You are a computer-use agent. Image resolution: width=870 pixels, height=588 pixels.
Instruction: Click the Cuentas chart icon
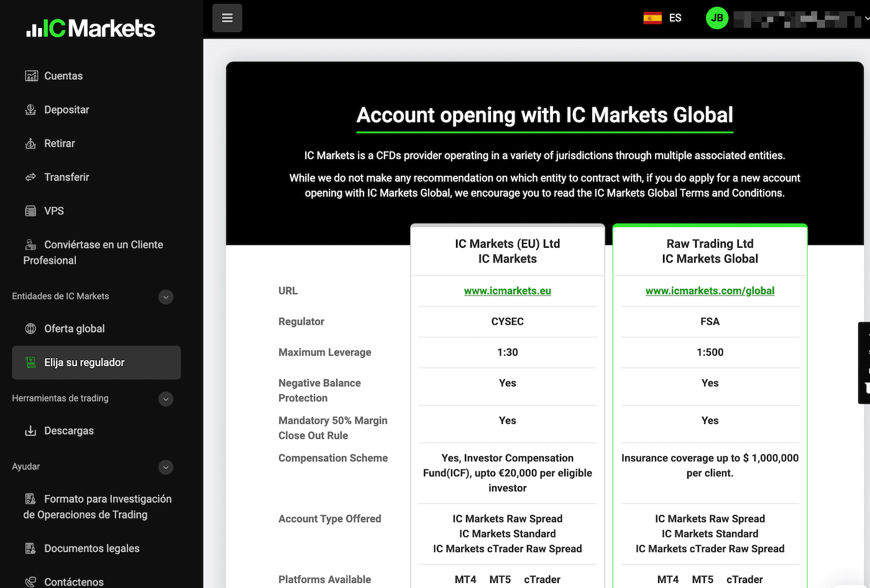click(31, 76)
